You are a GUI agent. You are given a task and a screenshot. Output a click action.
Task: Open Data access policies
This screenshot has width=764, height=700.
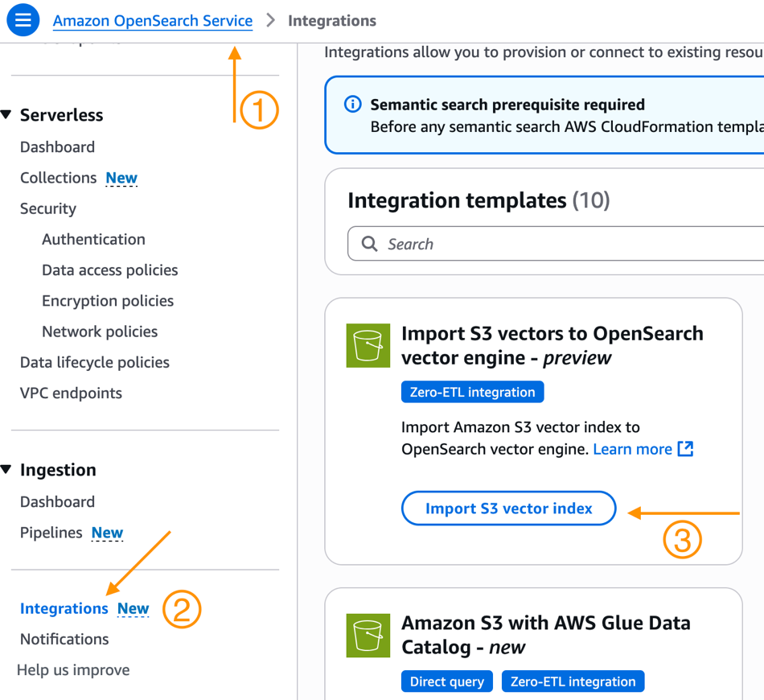coord(109,270)
